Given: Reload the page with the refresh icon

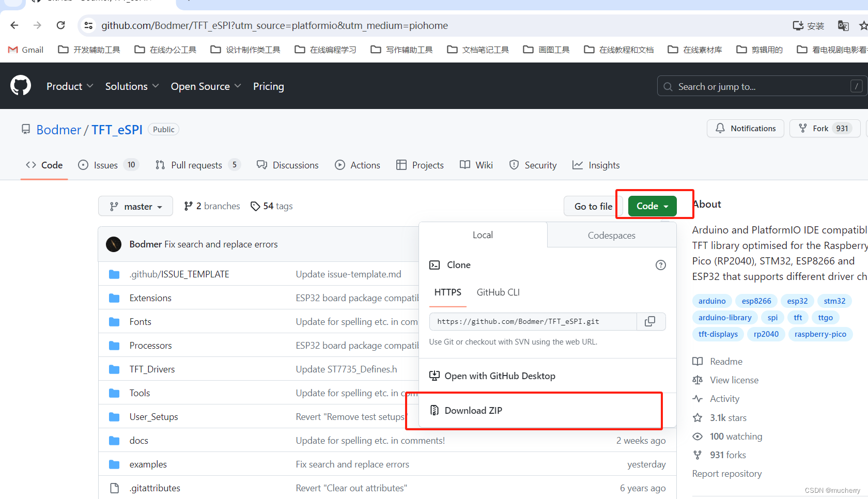Looking at the screenshot, I should click(x=61, y=25).
